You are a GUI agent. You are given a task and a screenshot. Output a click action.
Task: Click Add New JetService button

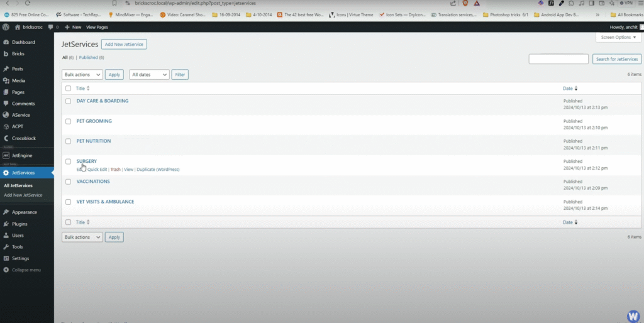click(x=124, y=45)
